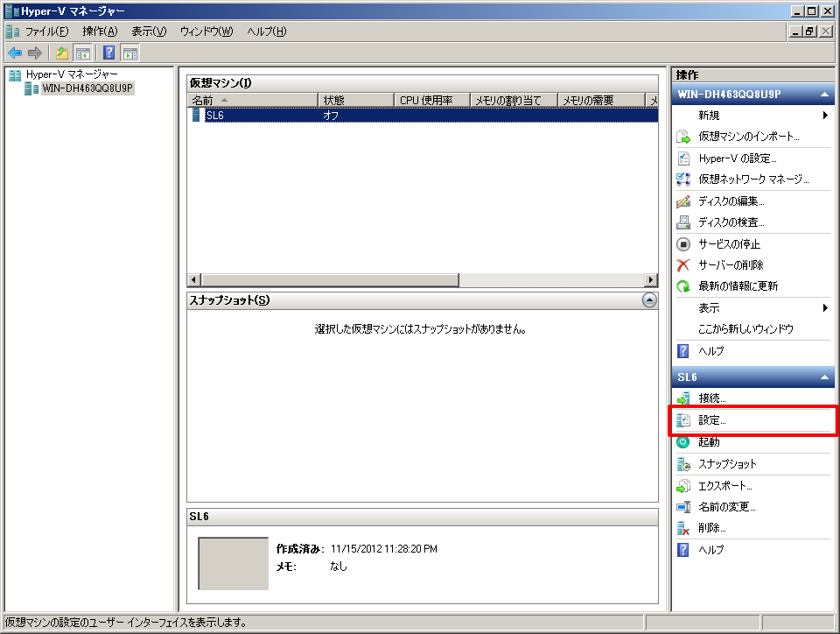Sort by the メモリの割り当て column header
The width and height of the screenshot is (840, 634).
[514, 100]
